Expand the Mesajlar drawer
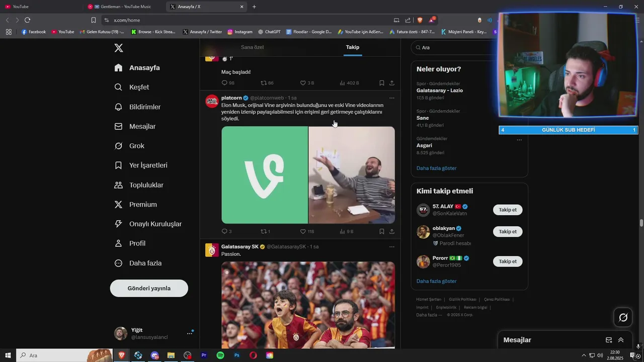644x362 pixels. pos(621,340)
